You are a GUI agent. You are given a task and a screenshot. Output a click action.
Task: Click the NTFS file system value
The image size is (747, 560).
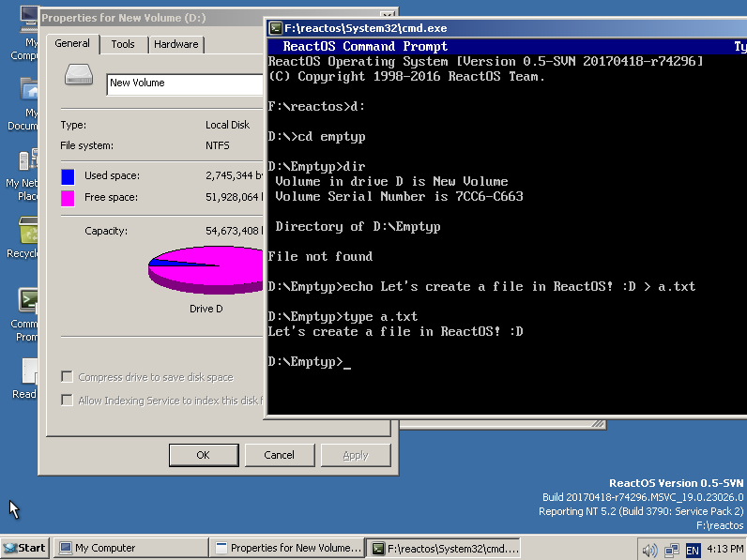217,145
